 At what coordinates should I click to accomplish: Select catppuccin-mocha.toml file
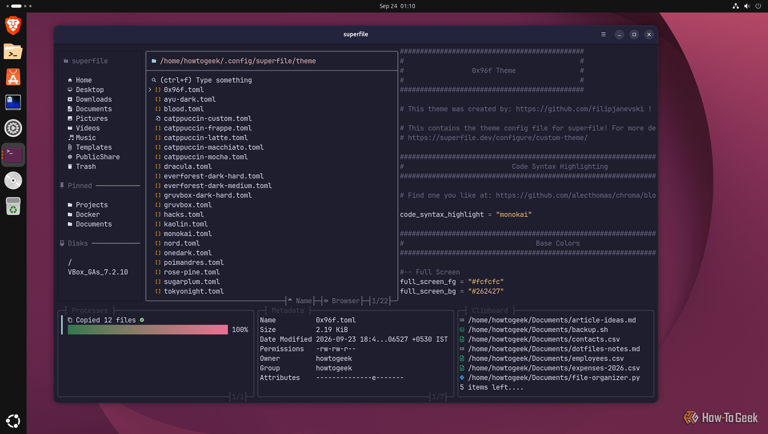pos(206,157)
